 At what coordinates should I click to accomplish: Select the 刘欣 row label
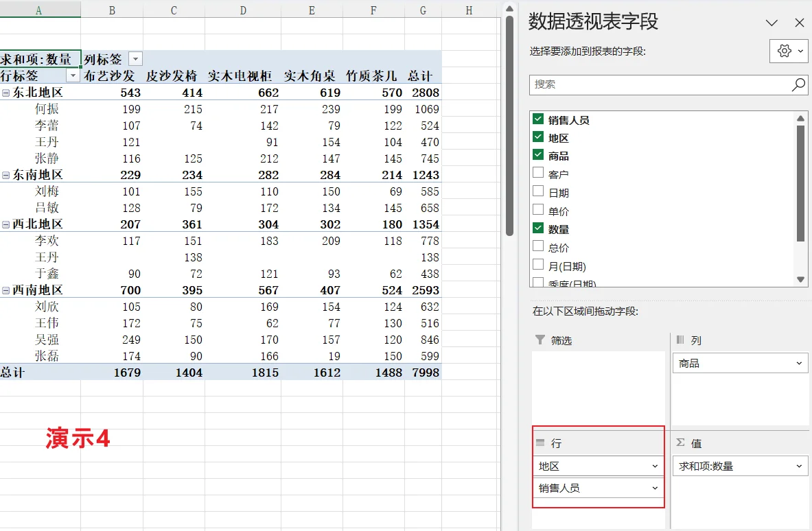(x=47, y=307)
